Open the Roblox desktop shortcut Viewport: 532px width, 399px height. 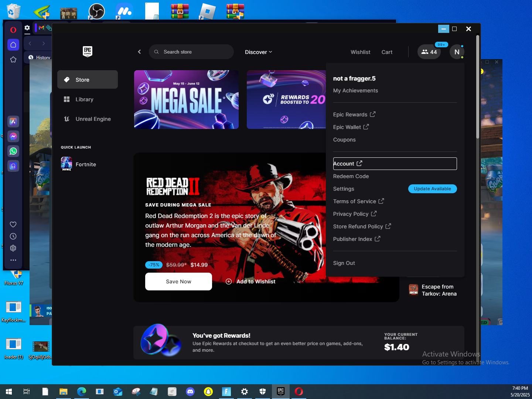click(x=207, y=11)
